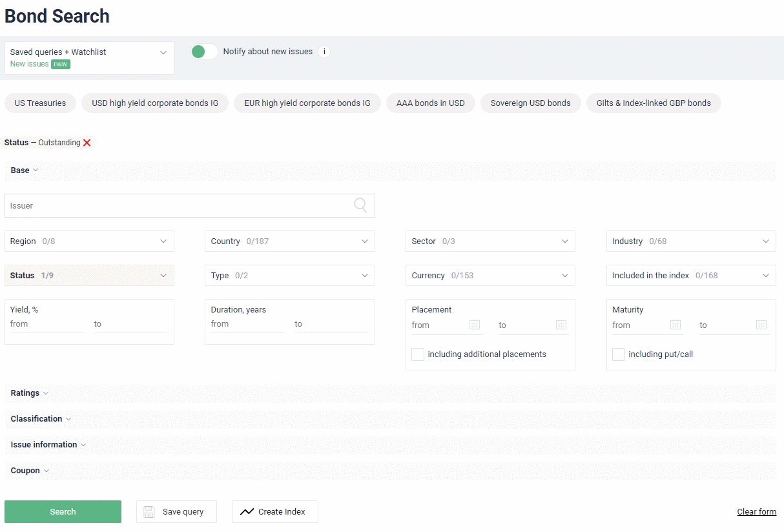
Task: Open the Currency dropdown
Action: (x=490, y=276)
